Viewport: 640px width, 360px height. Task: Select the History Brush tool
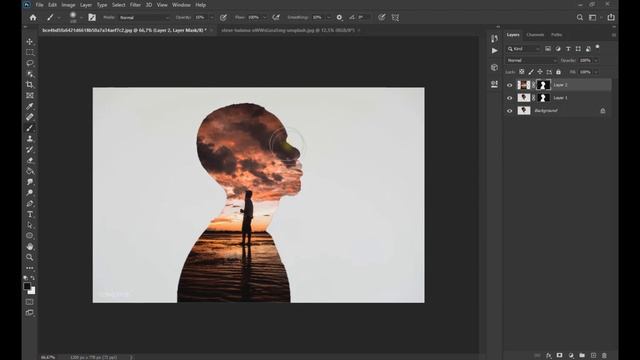click(30, 149)
